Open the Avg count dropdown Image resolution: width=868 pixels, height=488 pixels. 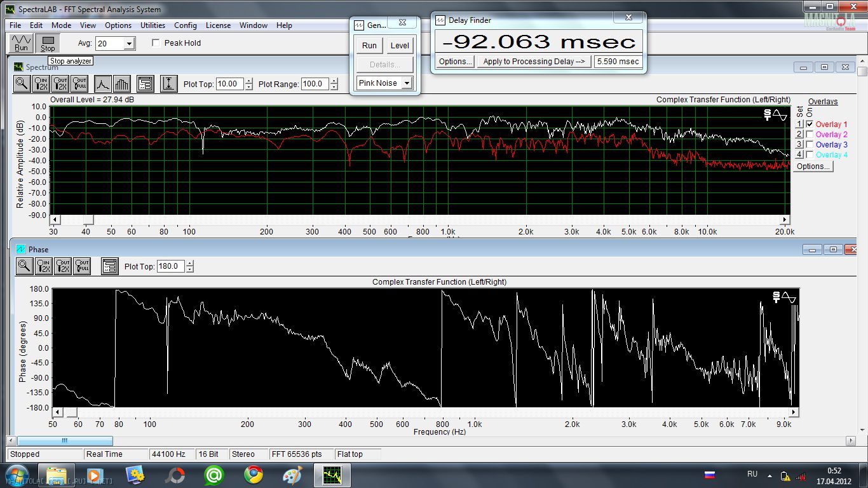(130, 43)
